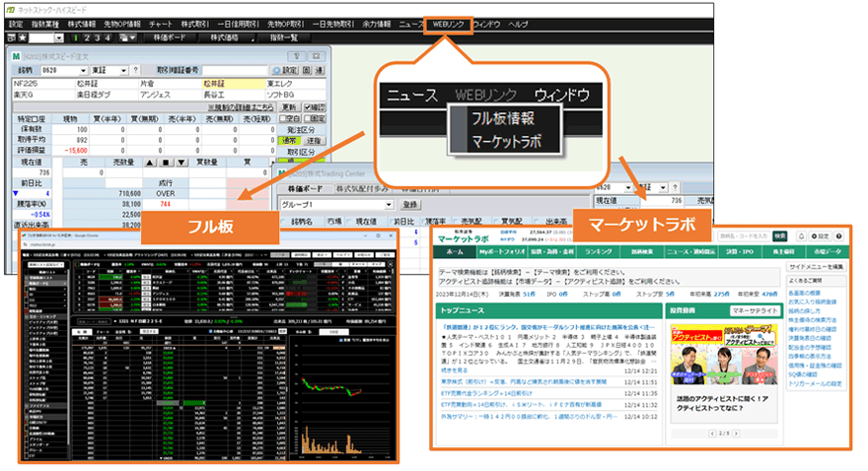
Task: Open the 余力情報 menu
Action: pyautogui.click(x=377, y=25)
